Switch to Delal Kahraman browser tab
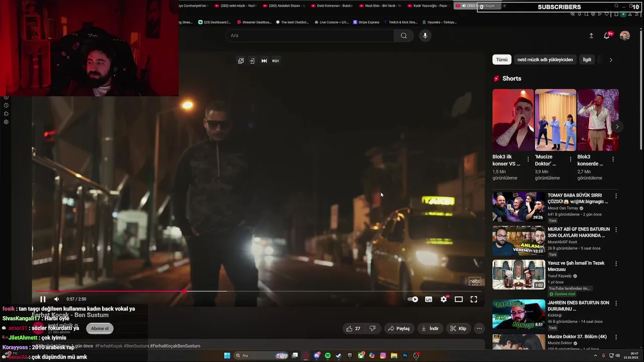The height and width of the screenshot is (362, 644). click(332, 6)
